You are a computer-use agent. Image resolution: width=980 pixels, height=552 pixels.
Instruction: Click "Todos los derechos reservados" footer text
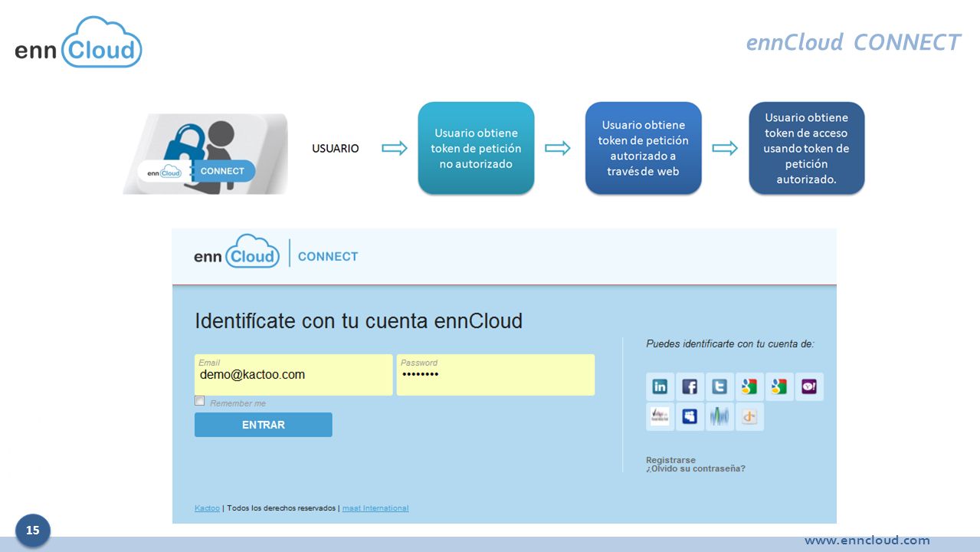tap(281, 508)
